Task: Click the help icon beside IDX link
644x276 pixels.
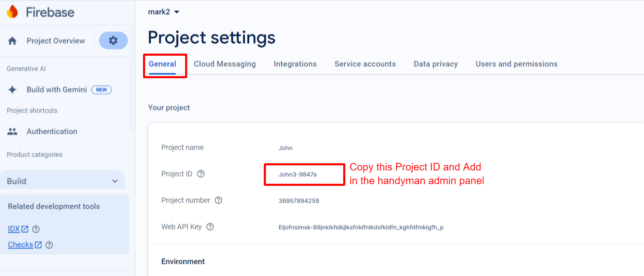Action: (36, 229)
